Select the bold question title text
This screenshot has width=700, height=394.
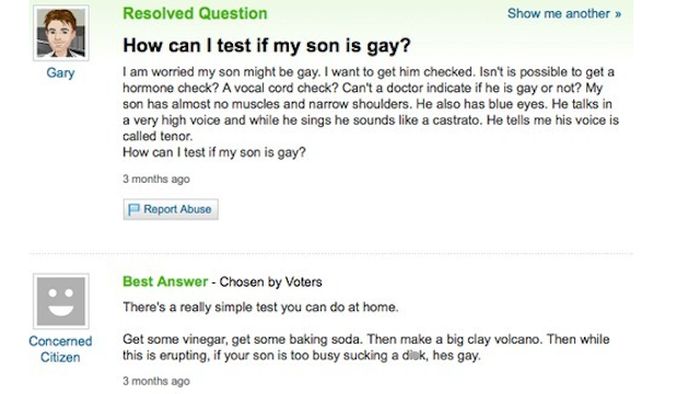point(267,45)
